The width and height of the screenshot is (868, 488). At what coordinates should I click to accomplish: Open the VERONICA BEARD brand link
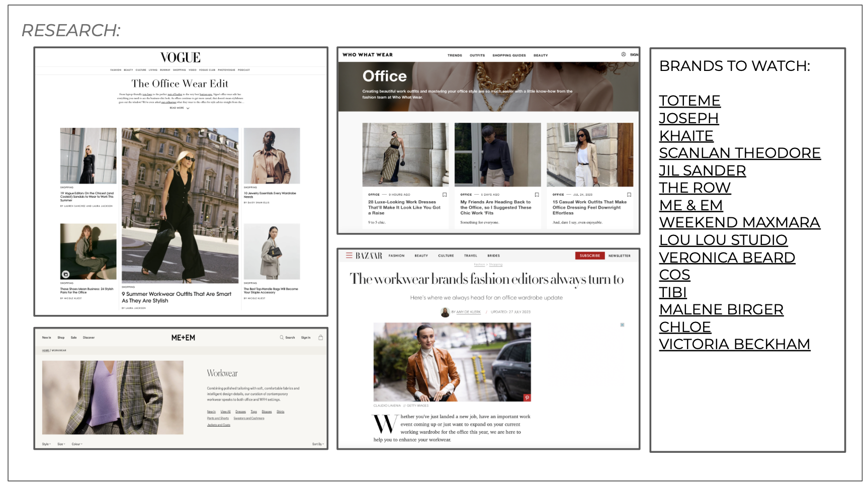click(727, 258)
